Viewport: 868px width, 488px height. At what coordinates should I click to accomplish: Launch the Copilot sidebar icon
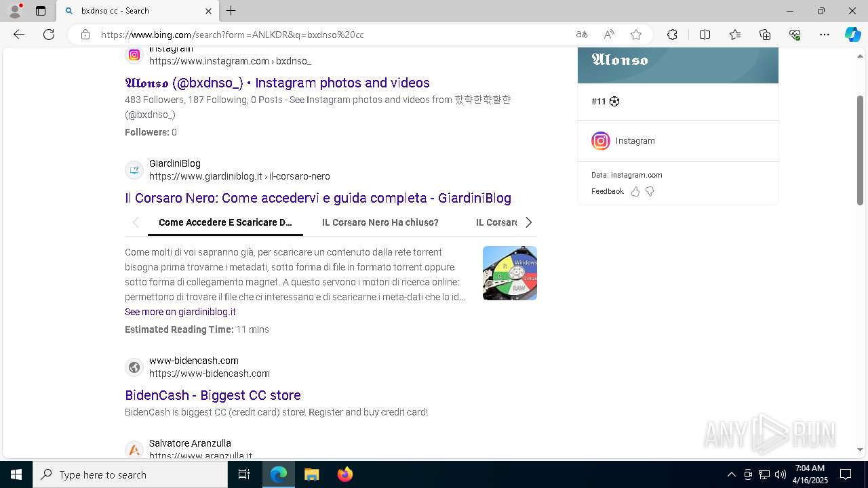click(852, 35)
